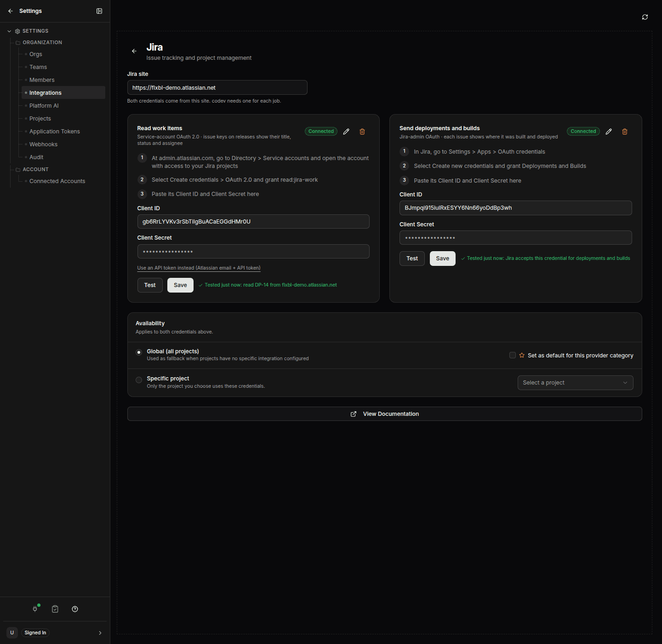662x644 pixels.
Task: Focus Send deployments Client Secret field
Action: tap(516, 238)
